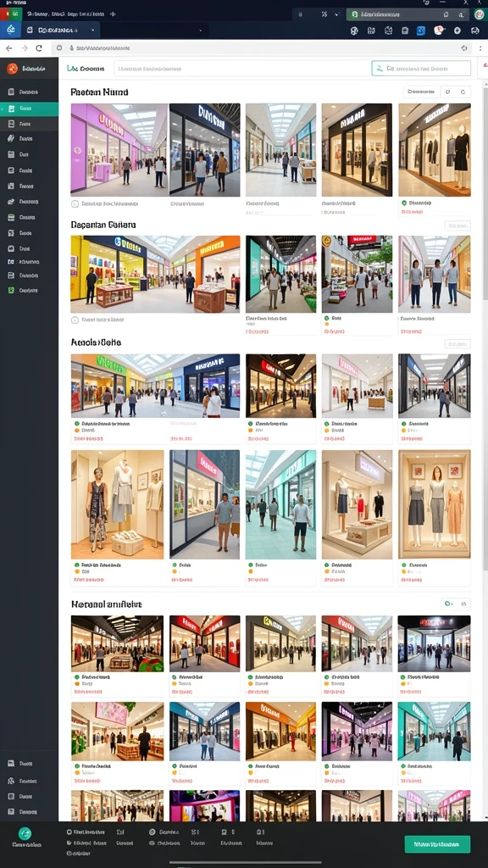Click the browser forward arrow
The height and width of the screenshot is (868, 488).
25,48
